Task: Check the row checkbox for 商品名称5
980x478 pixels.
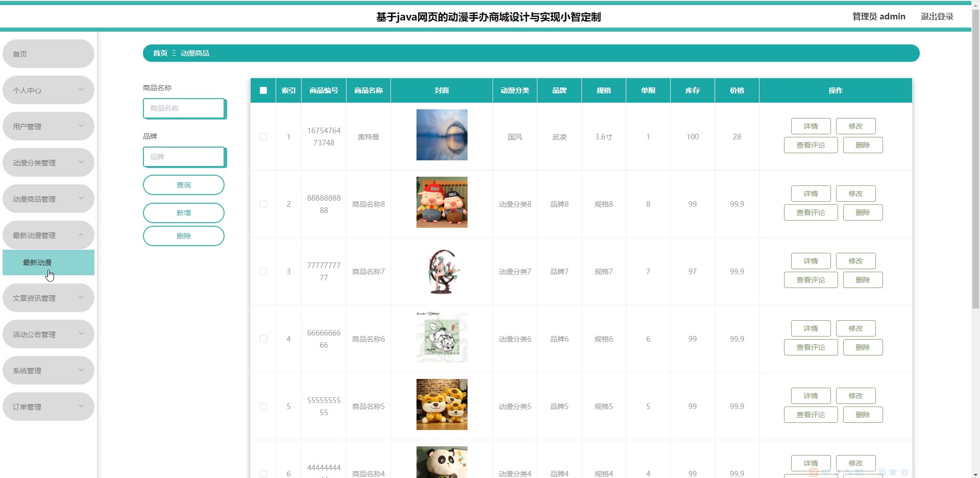Action: pos(263,407)
